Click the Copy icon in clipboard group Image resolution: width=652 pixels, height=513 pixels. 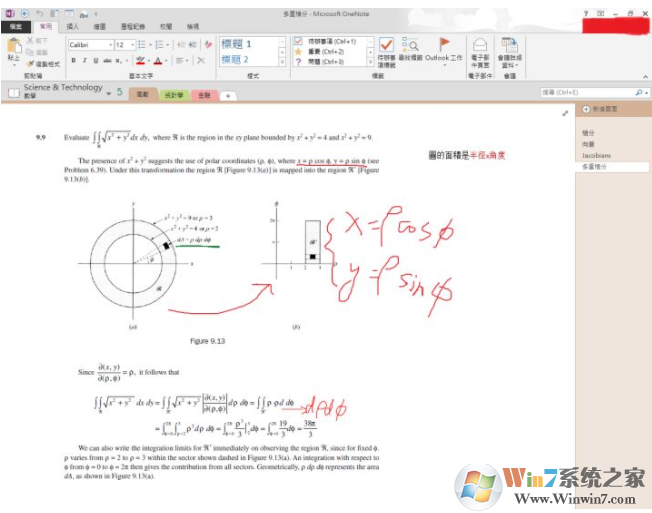coord(30,52)
